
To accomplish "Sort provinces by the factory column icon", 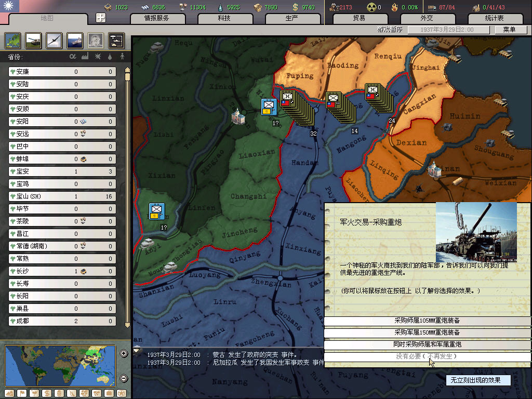I will (85, 57).
